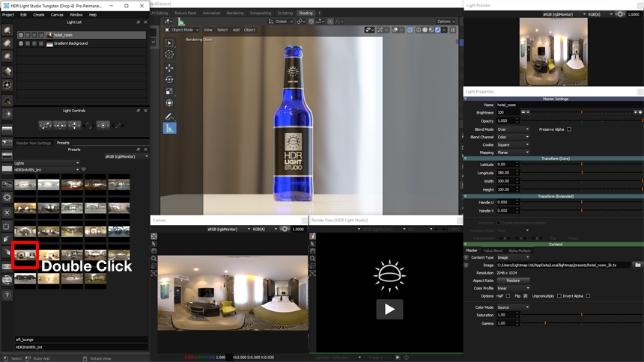Select the first preset thumbnail in the grid
The height and width of the screenshot is (362, 644).
coord(25,185)
